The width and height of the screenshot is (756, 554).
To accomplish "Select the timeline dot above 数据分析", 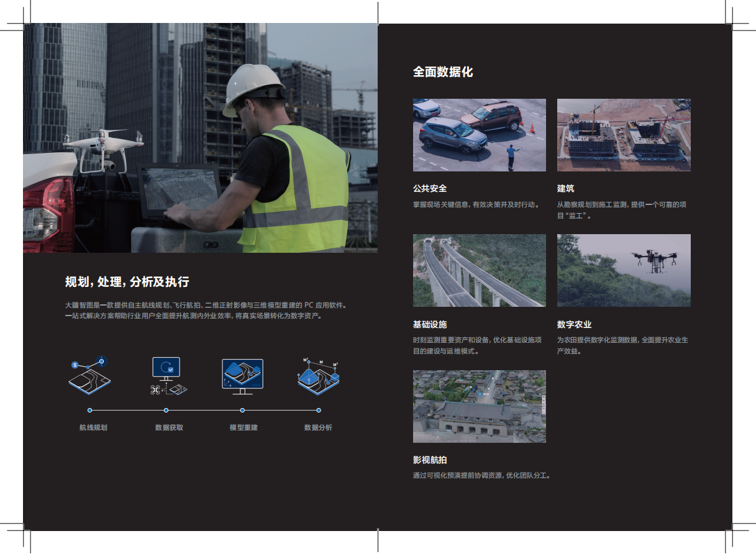I will click(319, 411).
